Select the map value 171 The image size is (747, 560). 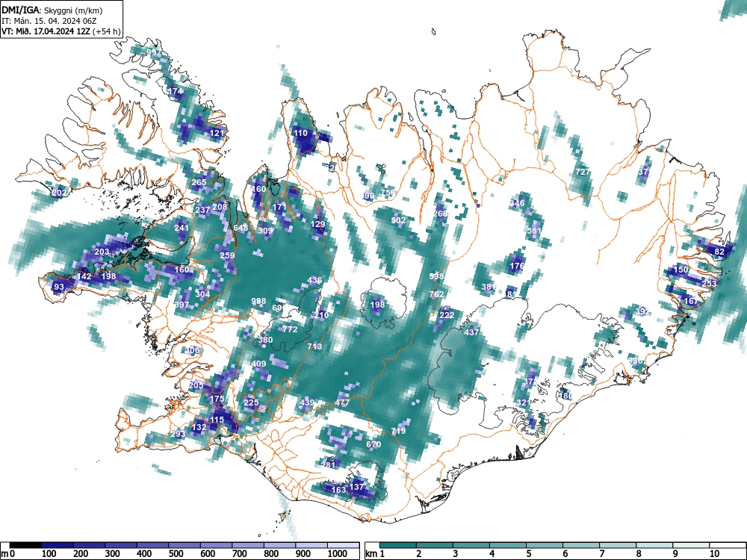click(x=279, y=207)
